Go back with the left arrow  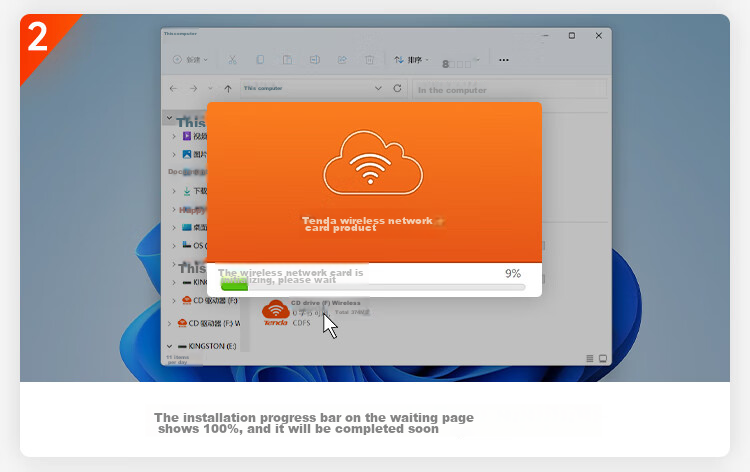pos(173,88)
